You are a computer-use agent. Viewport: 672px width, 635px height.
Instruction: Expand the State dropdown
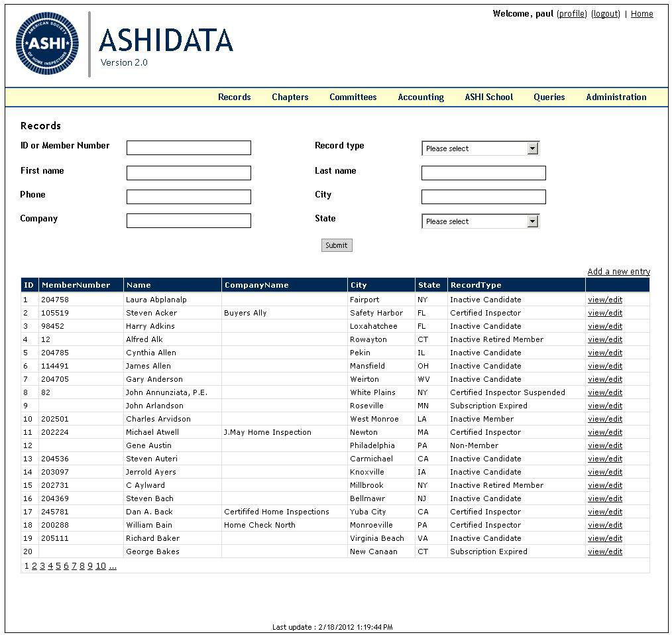pyautogui.click(x=480, y=221)
